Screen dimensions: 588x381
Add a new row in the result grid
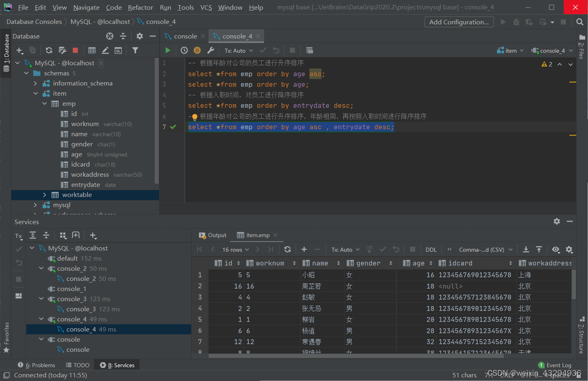pos(304,249)
